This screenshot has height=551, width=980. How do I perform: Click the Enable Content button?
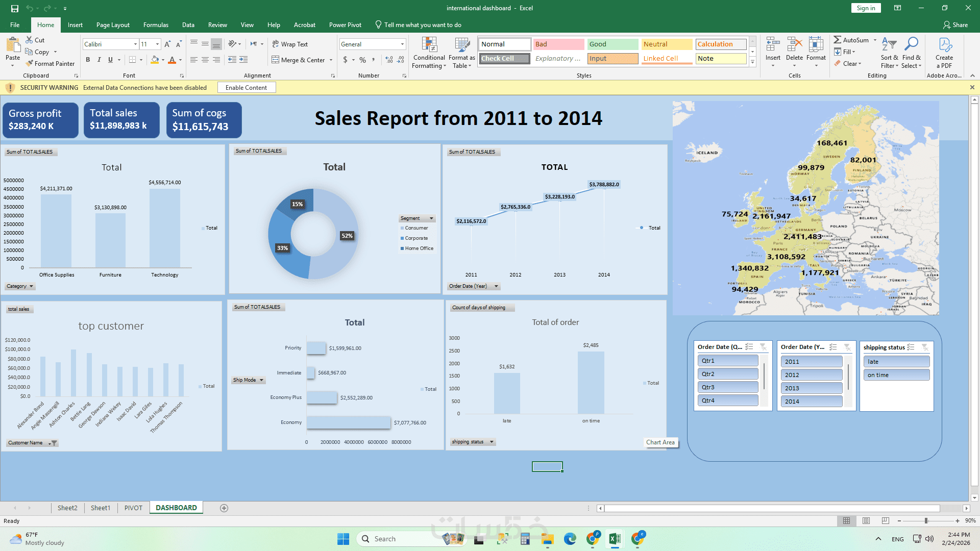click(x=246, y=88)
